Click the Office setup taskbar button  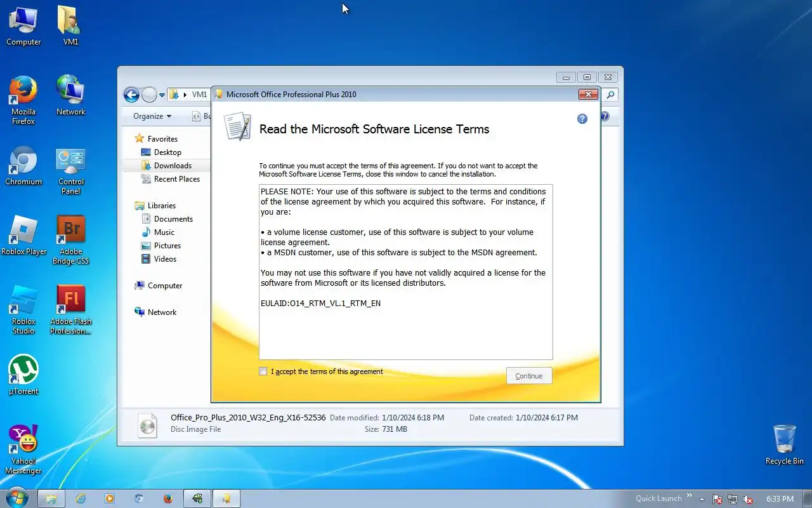226,499
